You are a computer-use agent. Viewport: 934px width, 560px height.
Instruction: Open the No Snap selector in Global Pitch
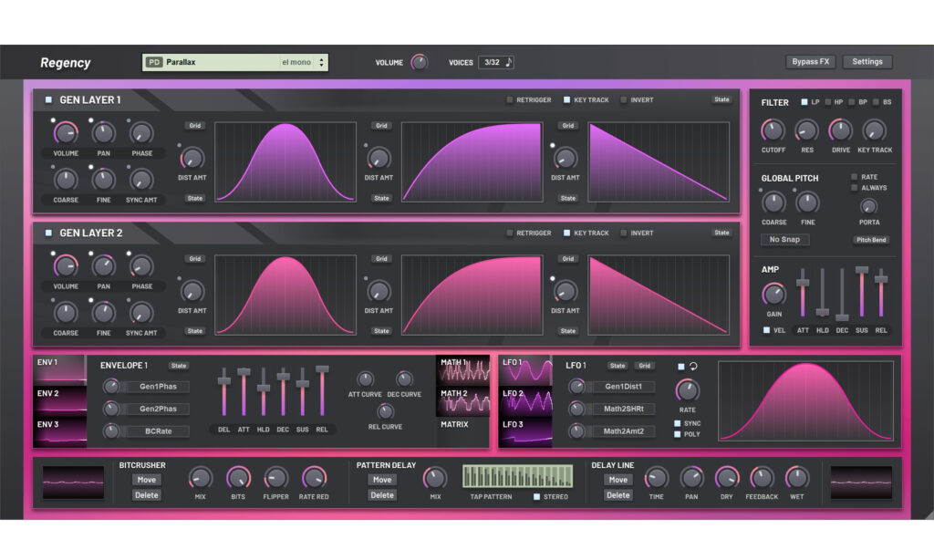tap(784, 239)
